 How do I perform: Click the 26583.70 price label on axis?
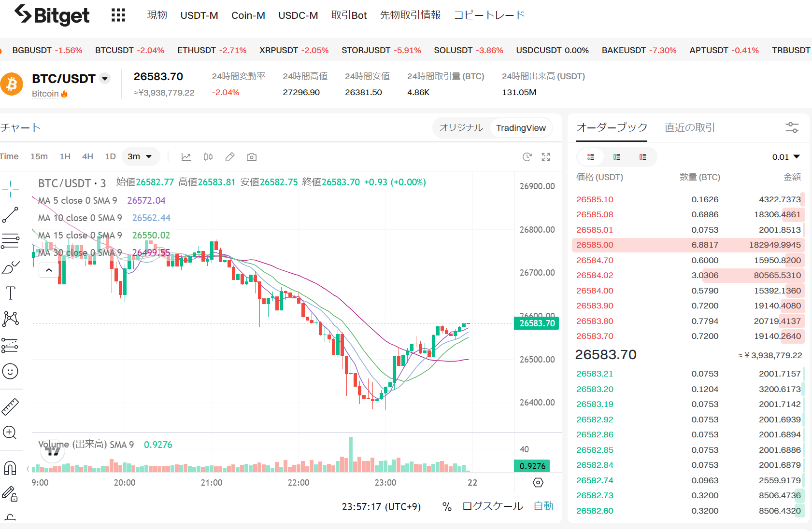537,323
